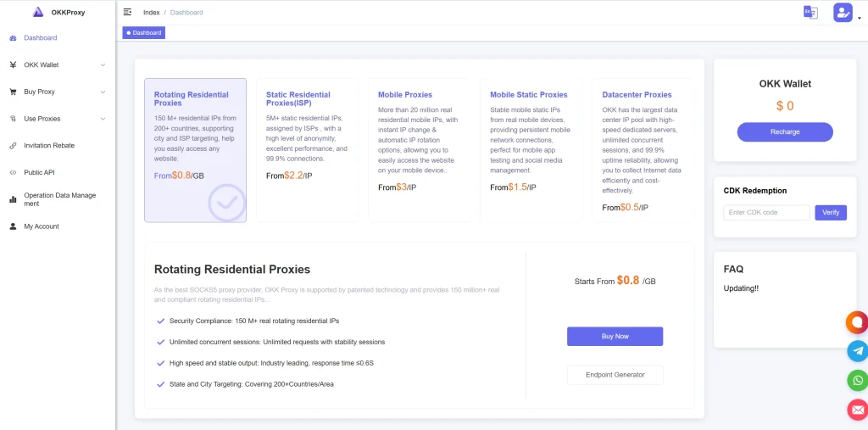Switch to the Dashboard tab

tap(144, 33)
